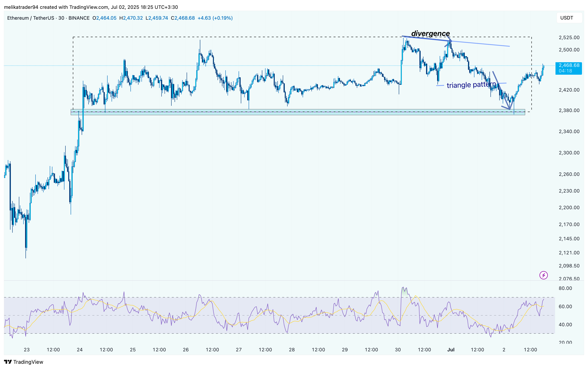Select the 'divergence' text annotation
This screenshot has height=369, width=588.
click(430, 34)
